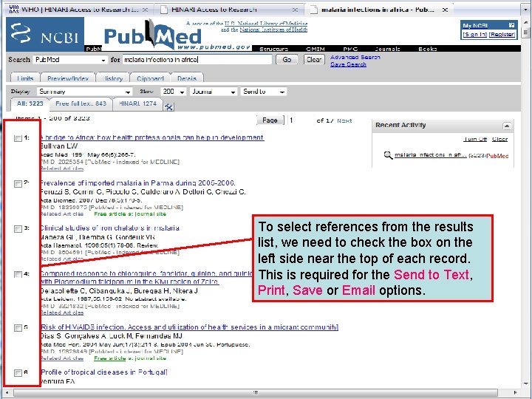Image resolution: width=532 pixels, height=399 pixels.
Task: Open OMIM in the black menu bar
Action: point(316,49)
